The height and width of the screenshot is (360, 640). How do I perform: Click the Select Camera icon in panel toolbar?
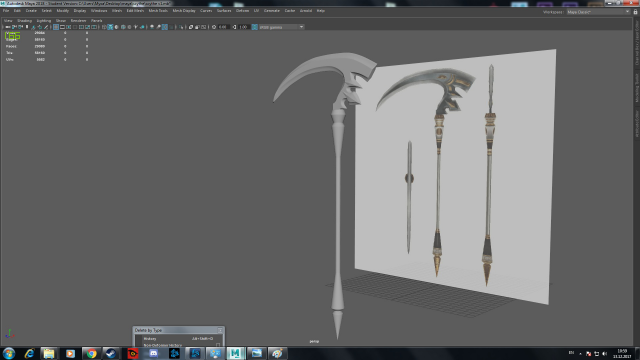click(x=8, y=27)
